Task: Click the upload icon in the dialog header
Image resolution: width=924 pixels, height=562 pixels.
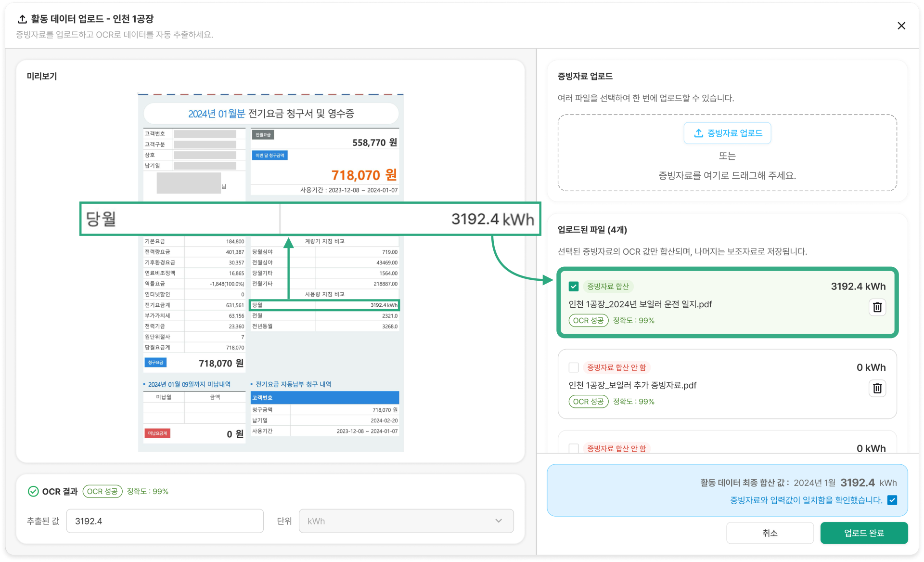Action: [x=22, y=19]
